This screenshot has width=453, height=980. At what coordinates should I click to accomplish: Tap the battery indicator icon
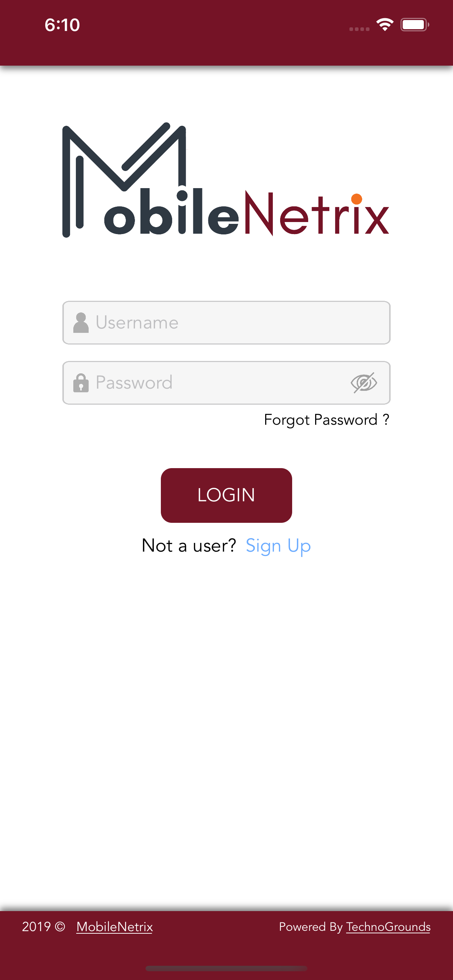click(x=415, y=25)
